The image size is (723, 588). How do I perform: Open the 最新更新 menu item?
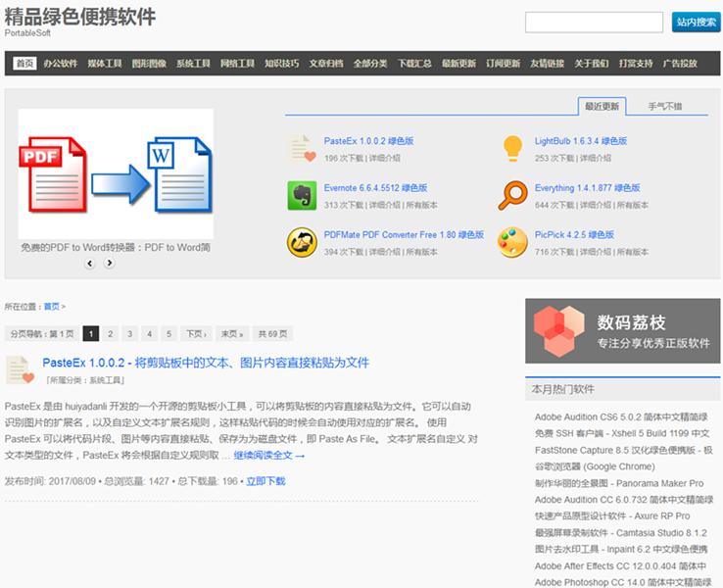[x=458, y=63]
